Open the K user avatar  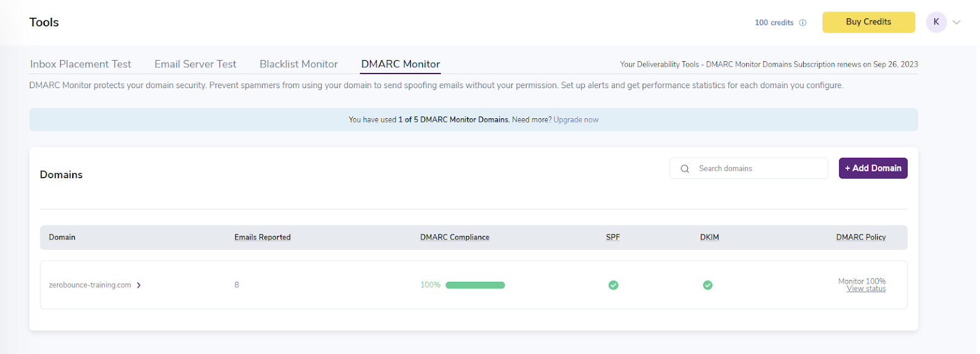[x=936, y=22]
